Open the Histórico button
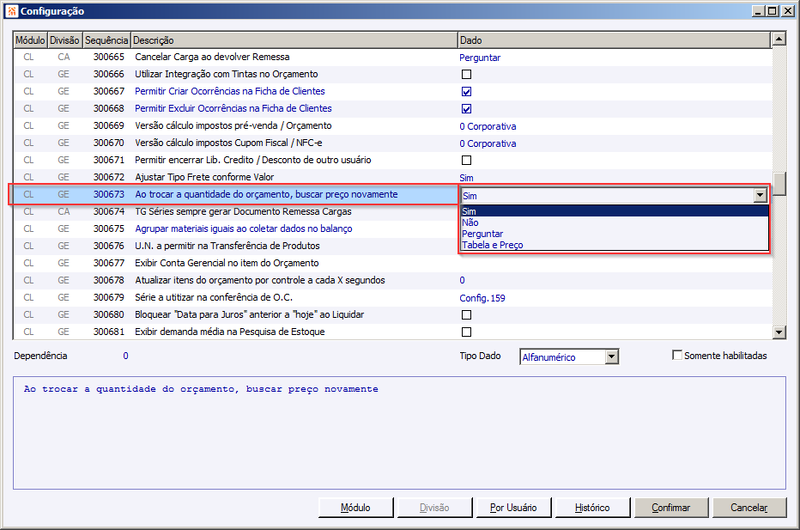This screenshot has width=800, height=530. (592, 508)
